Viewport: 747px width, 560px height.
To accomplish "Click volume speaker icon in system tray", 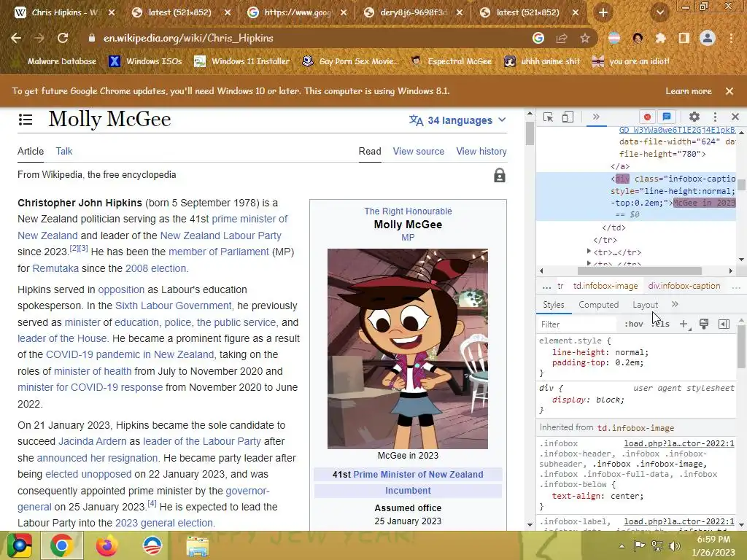I will pyautogui.click(x=675, y=546).
